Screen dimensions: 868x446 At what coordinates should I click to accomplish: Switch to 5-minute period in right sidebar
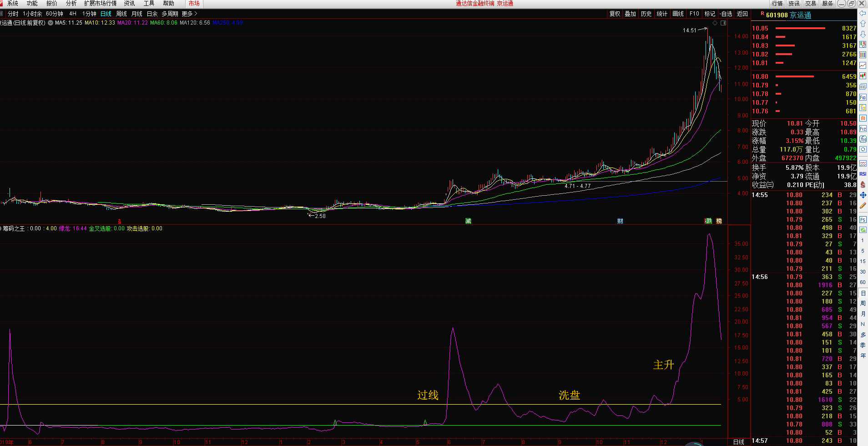[863, 251]
